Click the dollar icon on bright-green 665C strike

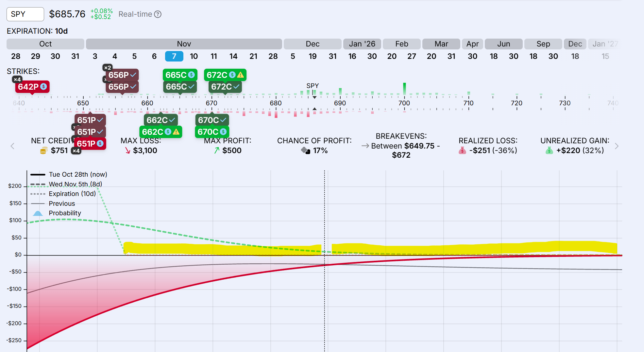tap(192, 75)
